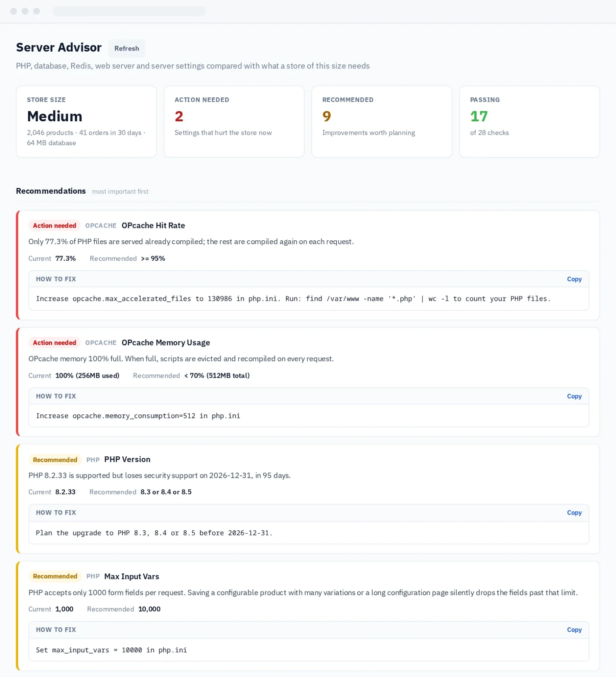616x677 pixels.
Task: Click the current value 77.3%
Action: (65, 258)
